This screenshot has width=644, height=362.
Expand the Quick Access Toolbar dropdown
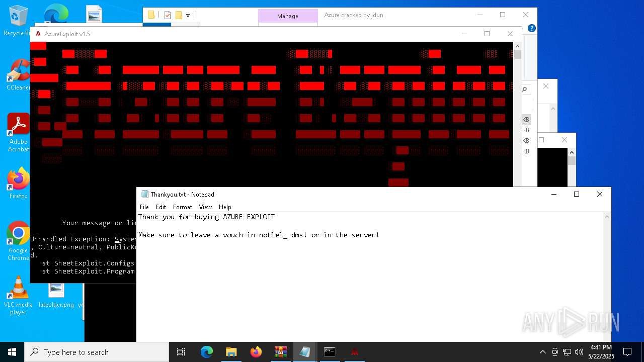tap(188, 16)
